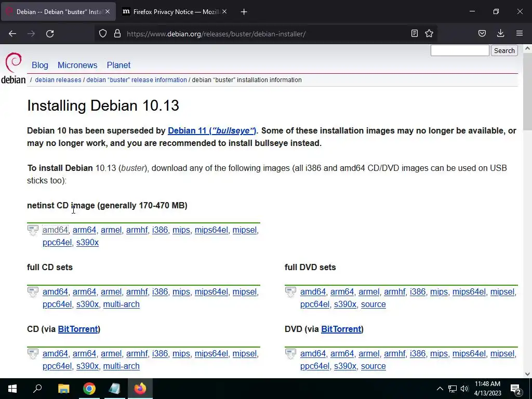Open BitTorrent link in DVD heading
The height and width of the screenshot is (399, 532).
(x=341, y=329)
